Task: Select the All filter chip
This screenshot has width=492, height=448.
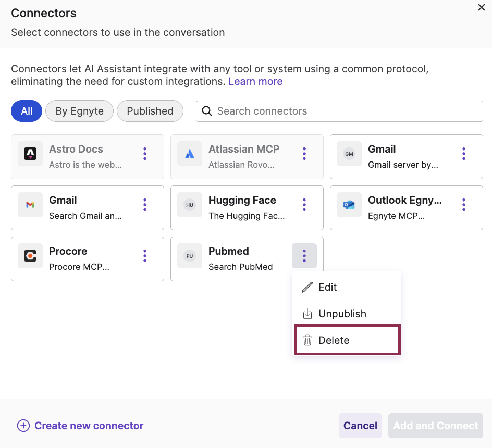Action: click(x=26, y=111)
